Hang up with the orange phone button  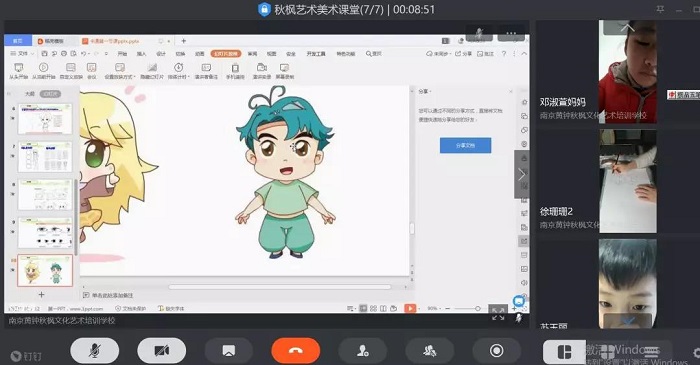(296, 351)
